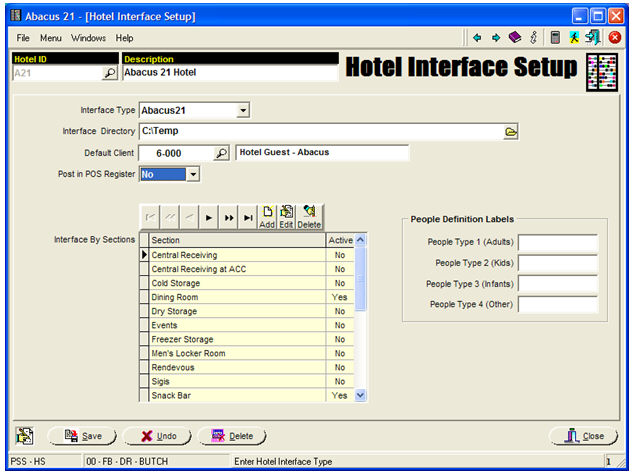Click the abacus logo icon

point(602,73)
